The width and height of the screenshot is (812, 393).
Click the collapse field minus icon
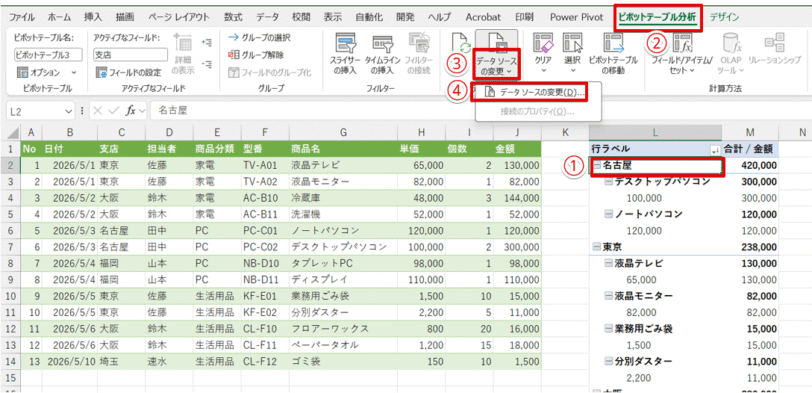coord(207,64)
